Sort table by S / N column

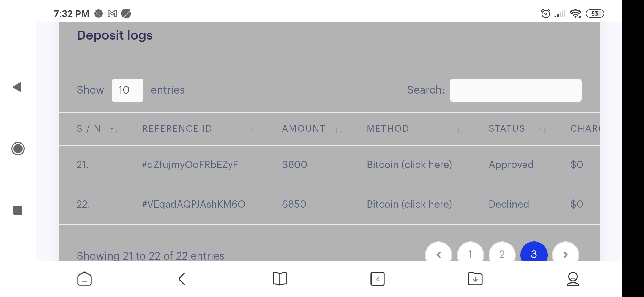pos(97,129)
